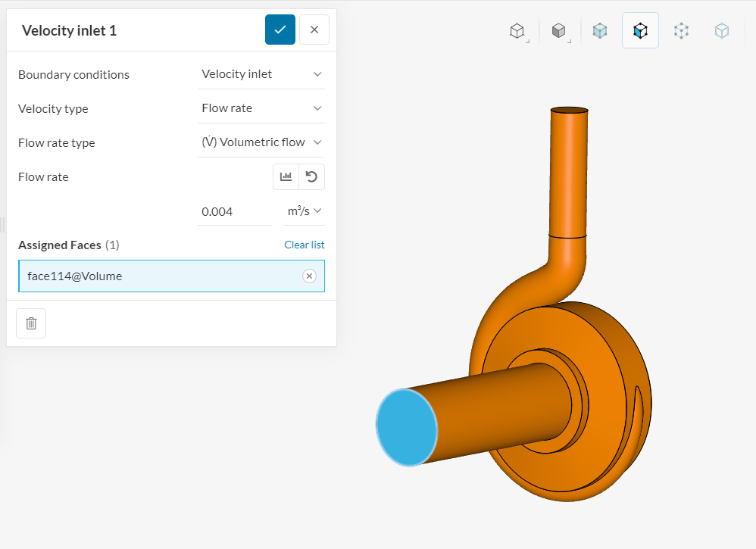Image resolution: width=756 pixels, height=549 pixels.
Task: Enable volume selection mode
Action: pos(600,31)
